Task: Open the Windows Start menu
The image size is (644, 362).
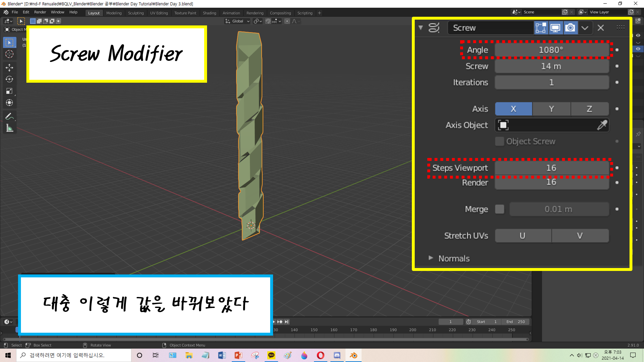Action: point(8,355)
